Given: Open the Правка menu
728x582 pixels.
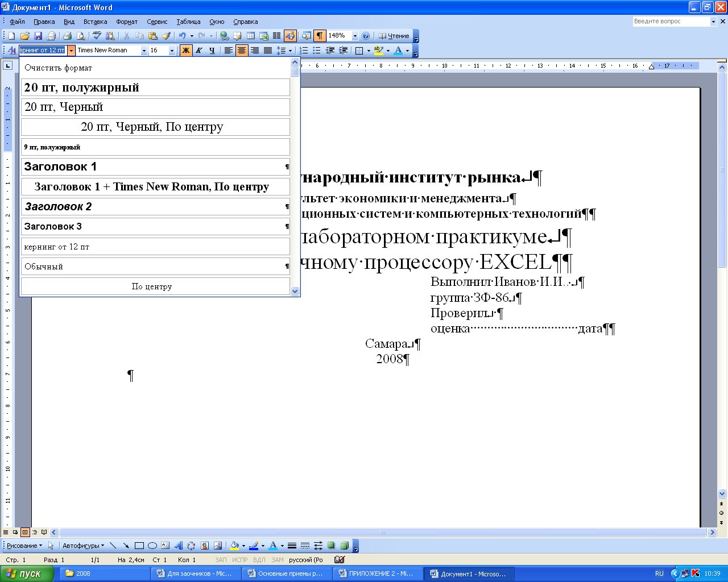Looking at the screenshot, I should coord(44,22).
